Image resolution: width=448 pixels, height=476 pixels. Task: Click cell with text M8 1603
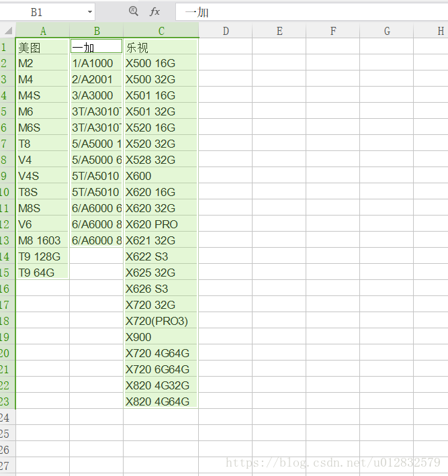click(43, 240)
